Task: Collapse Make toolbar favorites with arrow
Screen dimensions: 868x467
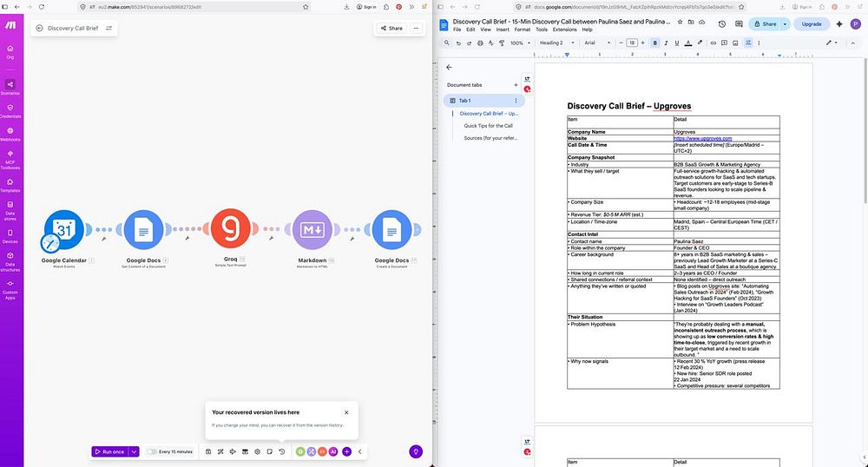Action: click(x=360, y=451)
